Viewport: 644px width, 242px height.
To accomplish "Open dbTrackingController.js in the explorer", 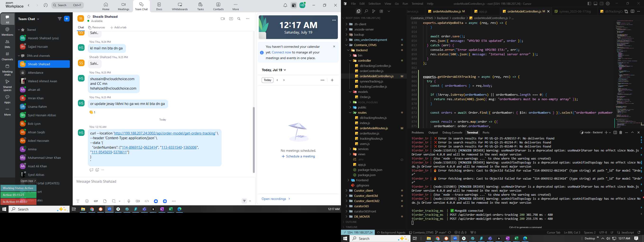I will pyautogui.click(x=375, y=66).
